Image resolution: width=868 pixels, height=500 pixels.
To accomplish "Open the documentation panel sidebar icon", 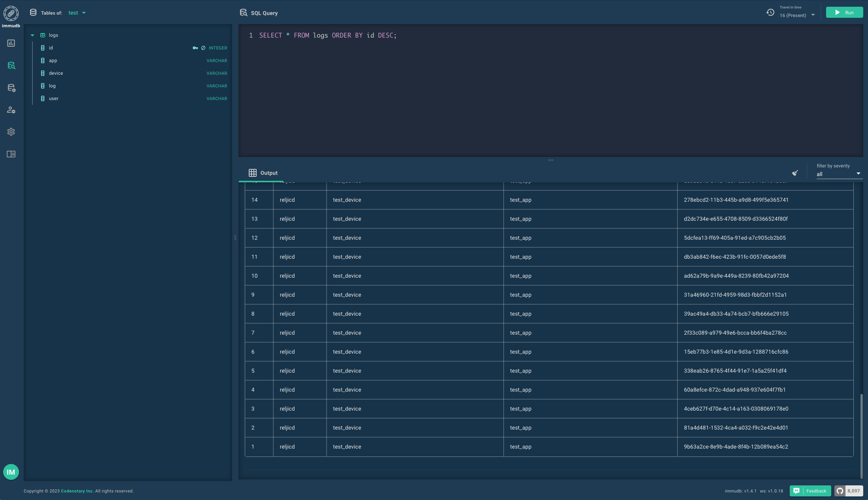I will point(11,154).
